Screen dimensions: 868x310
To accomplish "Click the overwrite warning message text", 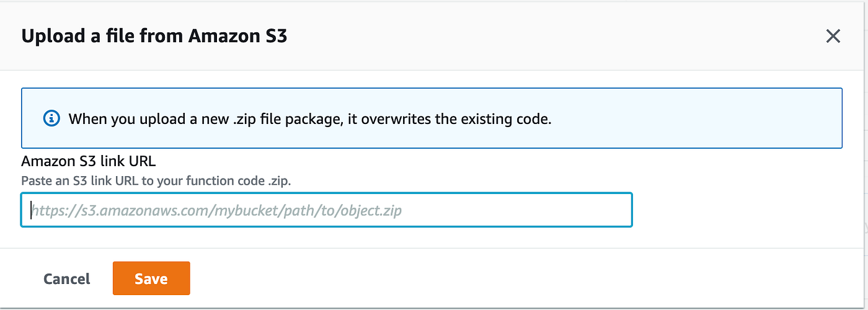I will pyautogui.click(x=309, y=118).
